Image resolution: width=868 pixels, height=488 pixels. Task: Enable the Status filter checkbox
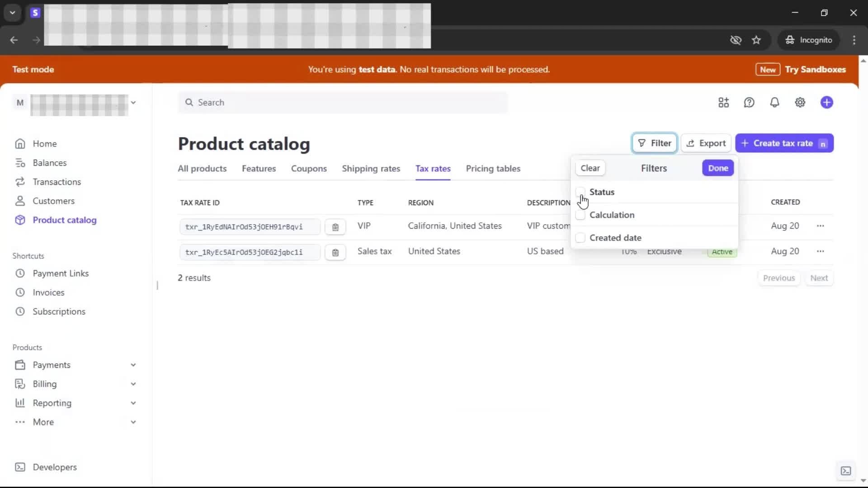pyautogui.click(x=580, y=192)
